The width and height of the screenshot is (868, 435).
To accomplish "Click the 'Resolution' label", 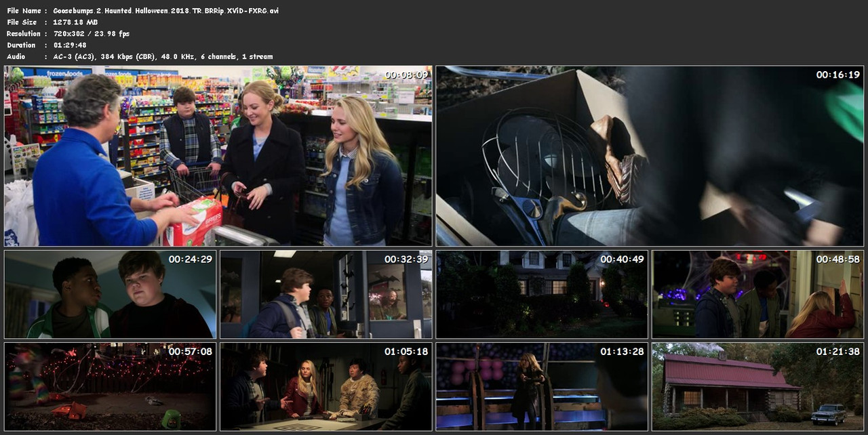I will click(24, 34).
